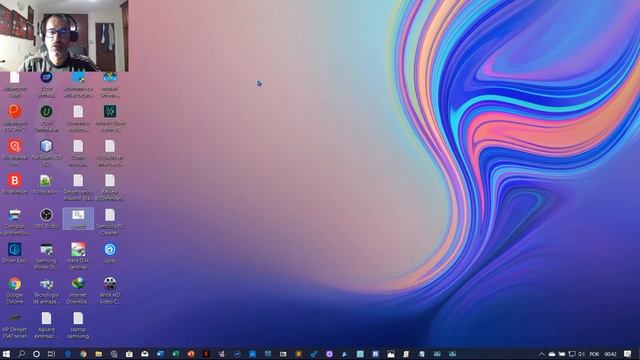Select the Samsung Printer desktop icon

click(46, 256)
